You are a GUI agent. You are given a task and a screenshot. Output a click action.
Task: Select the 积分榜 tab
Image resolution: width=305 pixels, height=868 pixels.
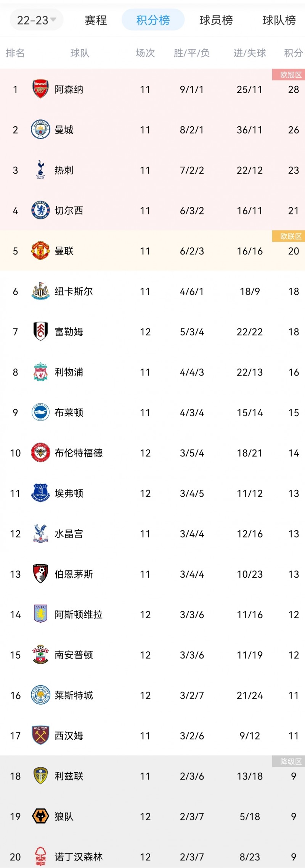[153, 20]
